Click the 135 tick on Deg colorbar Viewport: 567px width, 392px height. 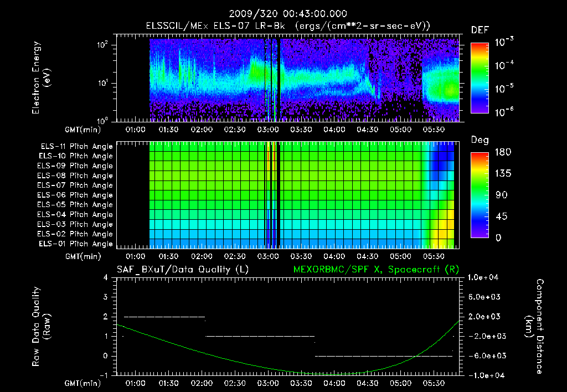[503, 174]
